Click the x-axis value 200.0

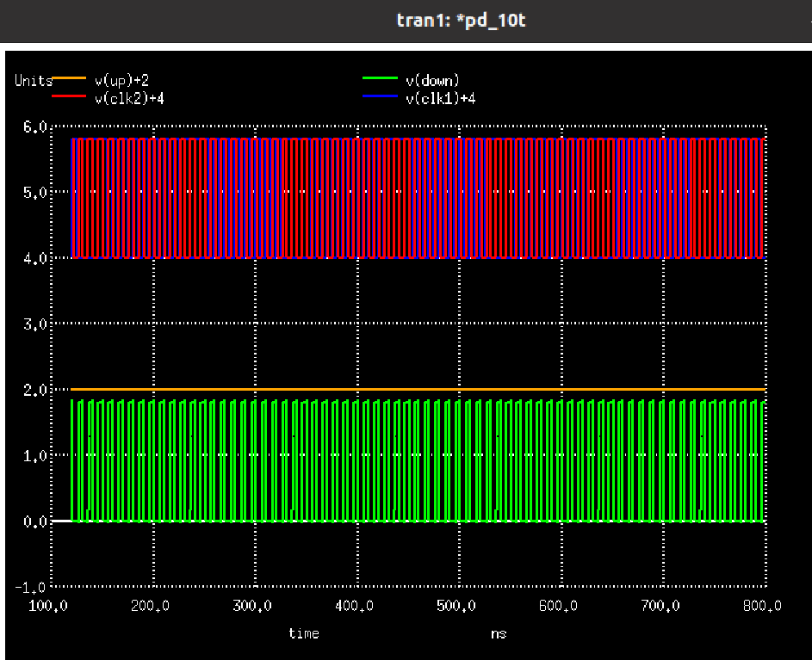[150, 606]
